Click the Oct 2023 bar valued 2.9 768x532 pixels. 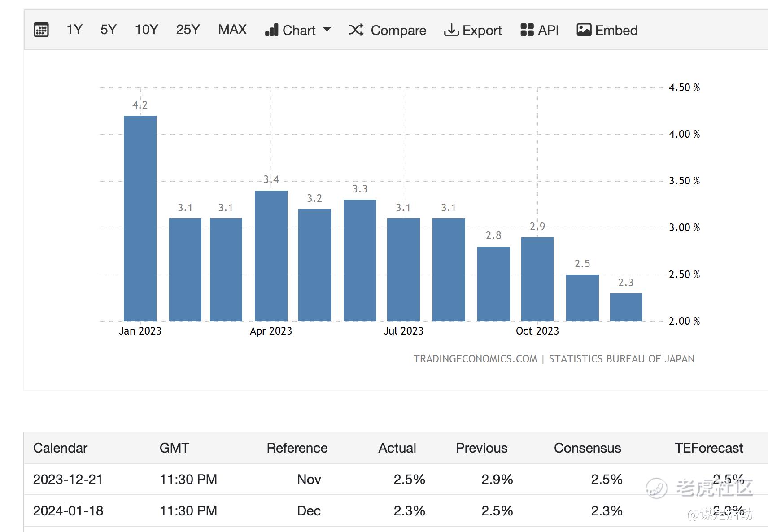click(537, 279)
